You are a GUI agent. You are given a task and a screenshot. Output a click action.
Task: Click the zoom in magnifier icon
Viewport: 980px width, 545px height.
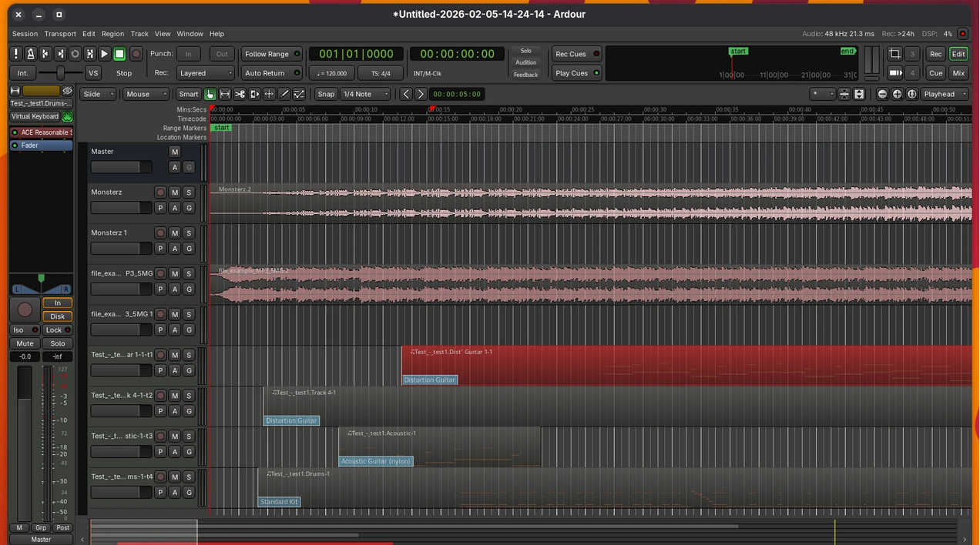(x=897, y=94)
